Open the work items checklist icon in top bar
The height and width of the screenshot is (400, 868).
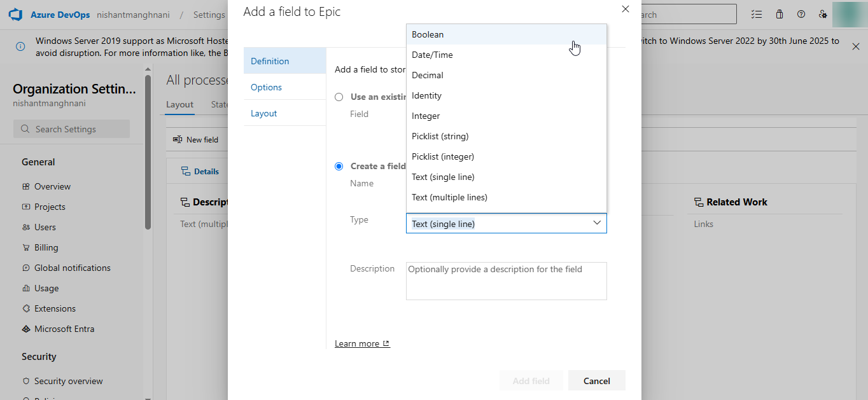pyautogui.click(x=757, y=14)
